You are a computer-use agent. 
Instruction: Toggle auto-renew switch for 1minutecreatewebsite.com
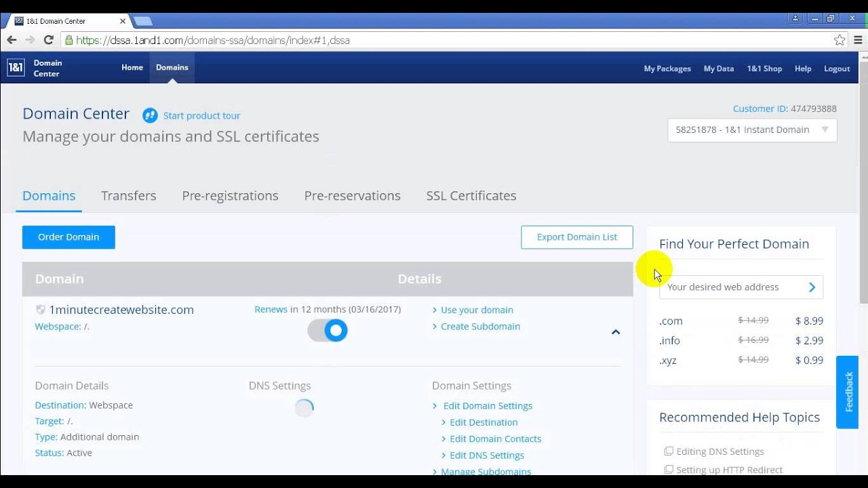point(328,331)
